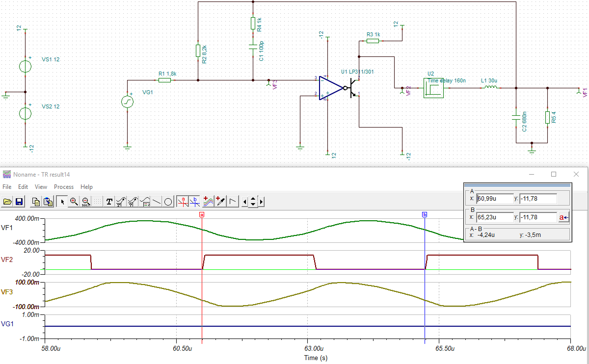Click cursor A y value field

(x=538, y=199)
